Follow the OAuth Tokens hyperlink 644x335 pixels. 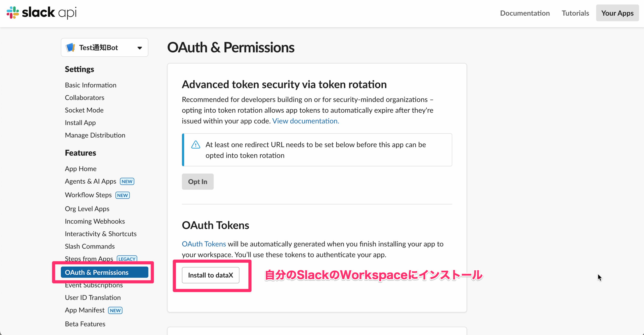coord(204,244)
